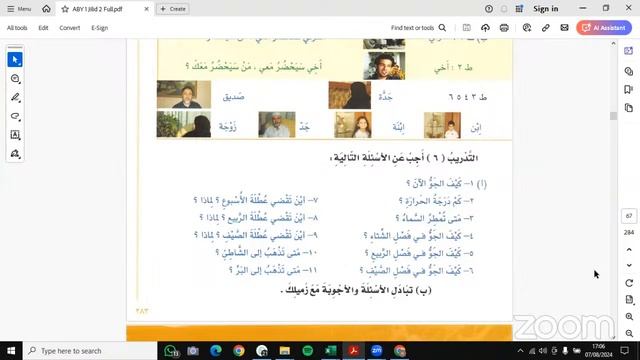Close the ABY 1 Jilid 2 Full.pdf tab
Screen dimensions: 640x360
pos(147,9)
